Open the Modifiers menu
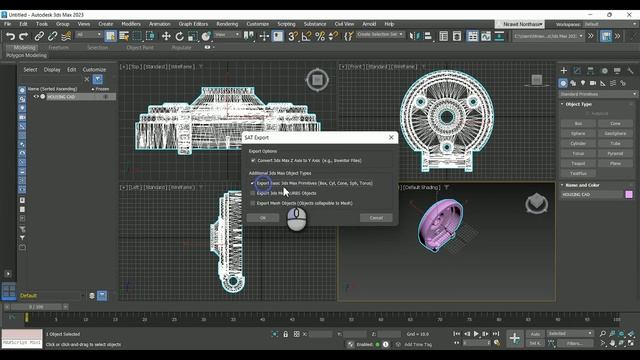This screenshot has height=360, width=640. click(131, 24)
